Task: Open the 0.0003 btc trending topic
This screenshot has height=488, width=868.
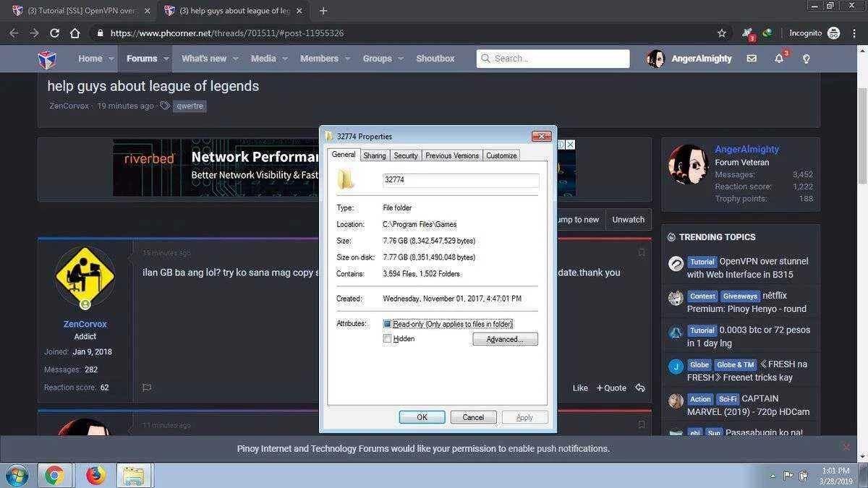Action: tap(749, 336)
